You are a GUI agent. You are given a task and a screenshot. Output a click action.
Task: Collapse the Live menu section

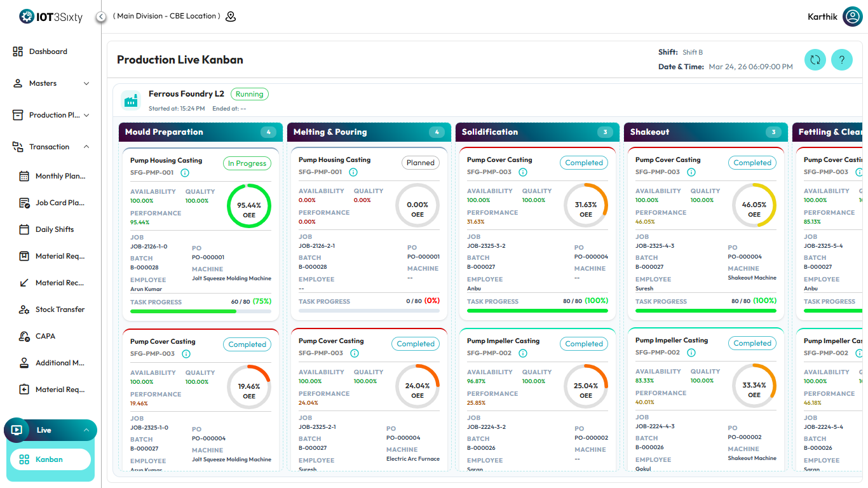[x=86, y=430]
